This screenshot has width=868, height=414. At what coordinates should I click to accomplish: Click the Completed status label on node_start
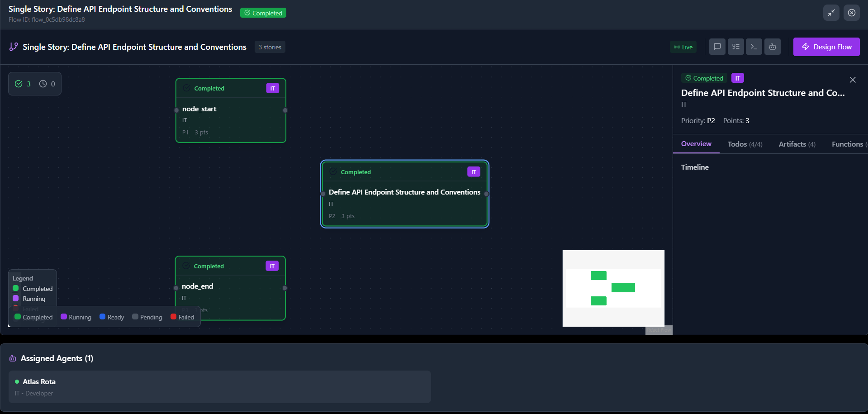click(x=209, y=88)
